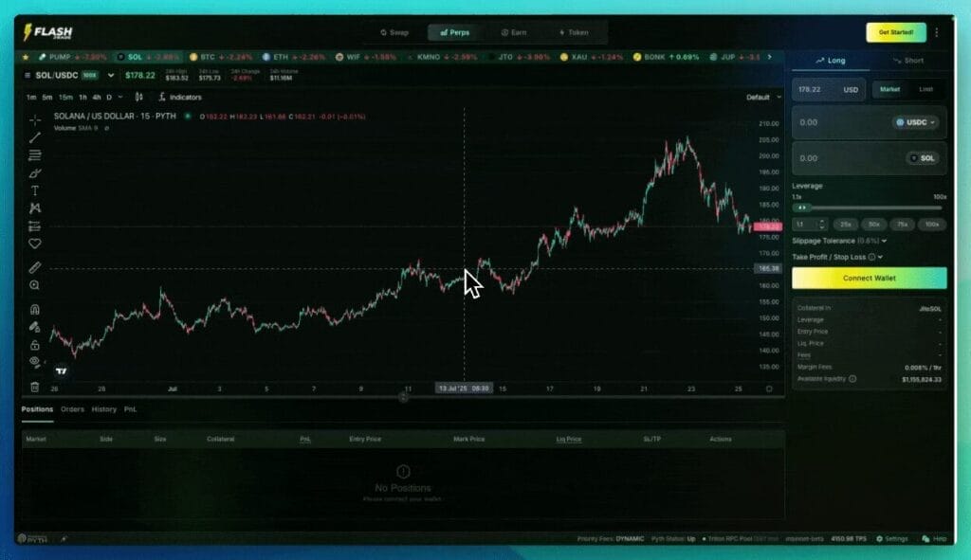Switch order type to Limit
Image resolution: width=971 pixels, height=560 pixels.
point(925,89)
